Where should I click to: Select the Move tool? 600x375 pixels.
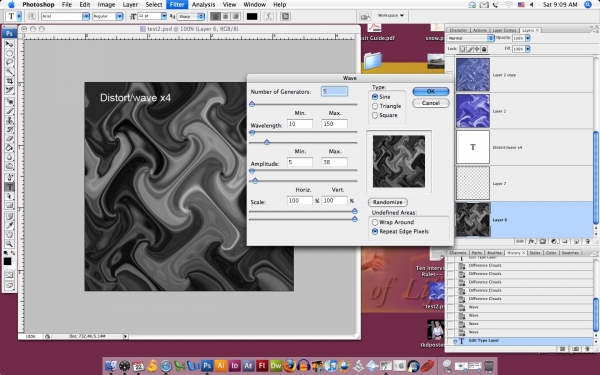click(9, 44)
